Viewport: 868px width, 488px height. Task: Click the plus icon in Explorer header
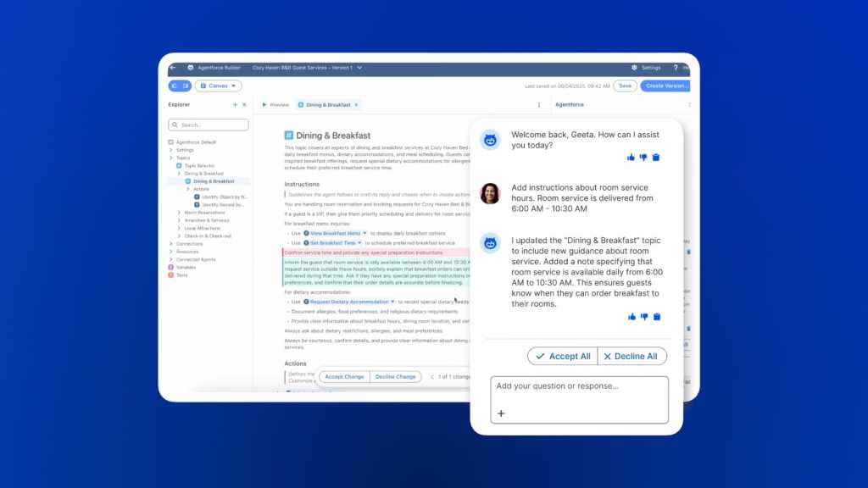(235, 105)
